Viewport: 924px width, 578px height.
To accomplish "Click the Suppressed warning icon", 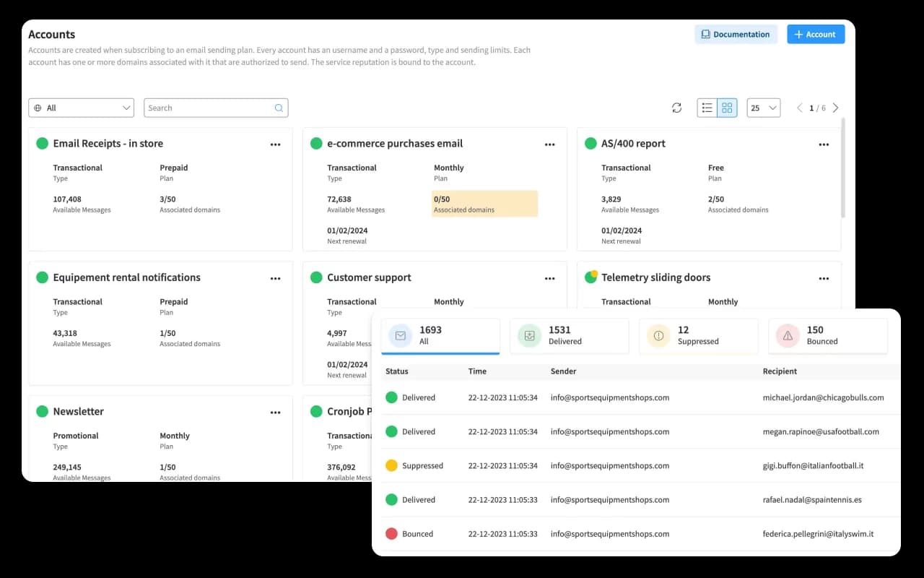I will pyautogui.click(x=658, y=335).
